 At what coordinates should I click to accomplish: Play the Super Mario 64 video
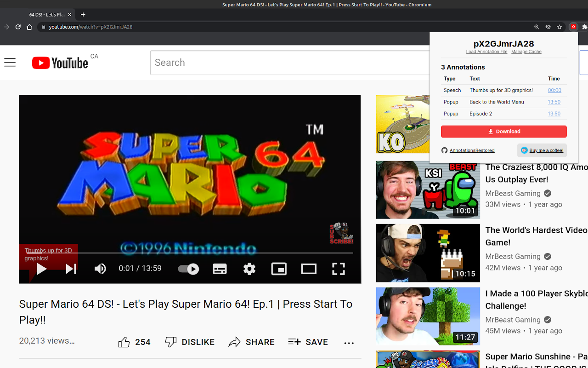click(x=42, y=269)
